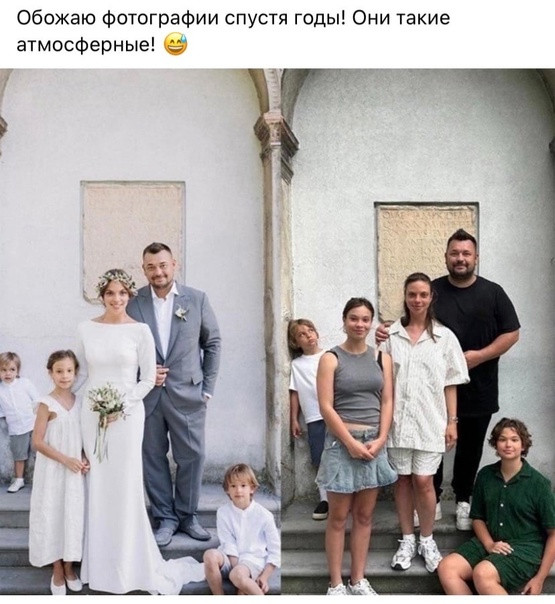
Task: Click the stone plaque in left photo
Action: tap(133, 235)
